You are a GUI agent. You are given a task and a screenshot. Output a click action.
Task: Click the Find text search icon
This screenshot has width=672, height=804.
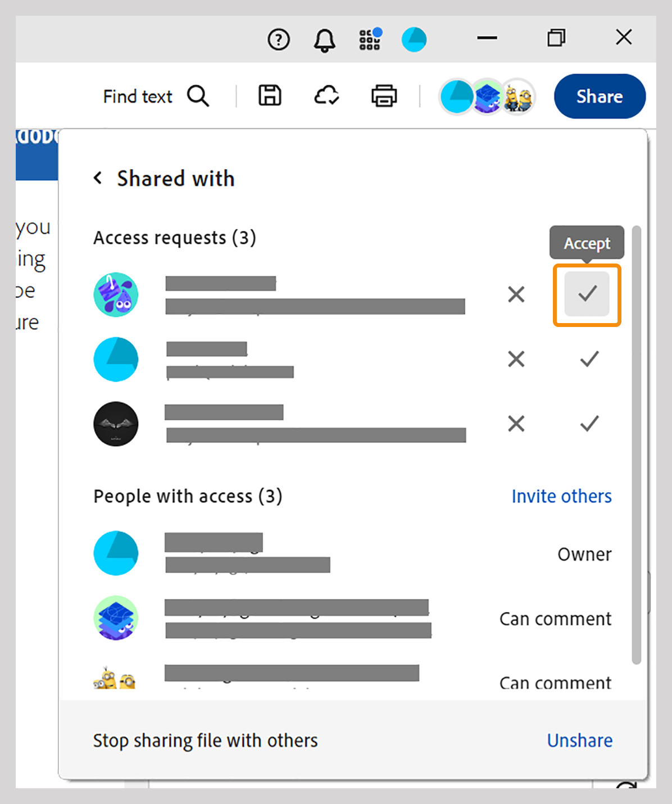198,96
